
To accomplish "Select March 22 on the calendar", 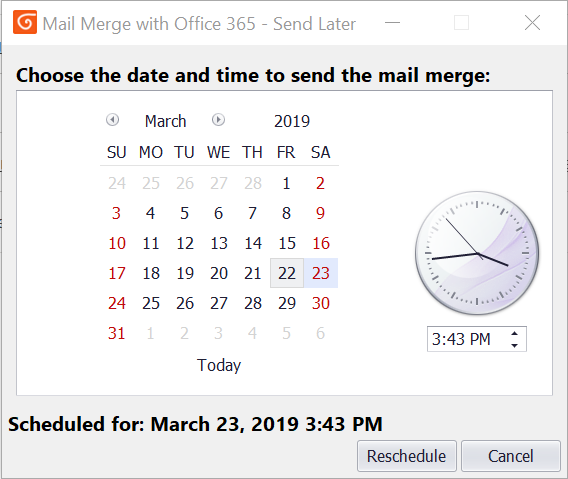I will 287,273.
